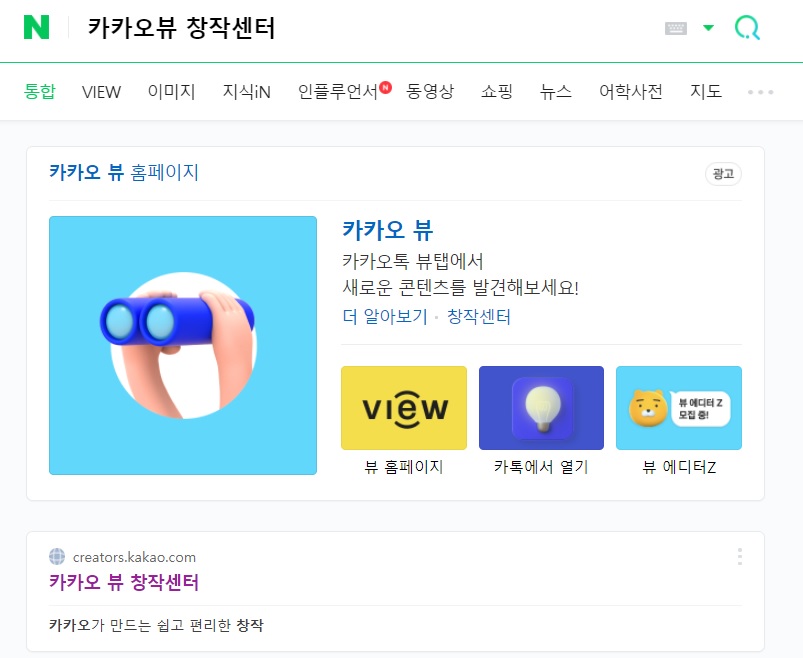This screenshot has width=803, height=658.
Task: Open the 카카오 뷰 창작센터 result title
Action: click(x=124, y=582)
